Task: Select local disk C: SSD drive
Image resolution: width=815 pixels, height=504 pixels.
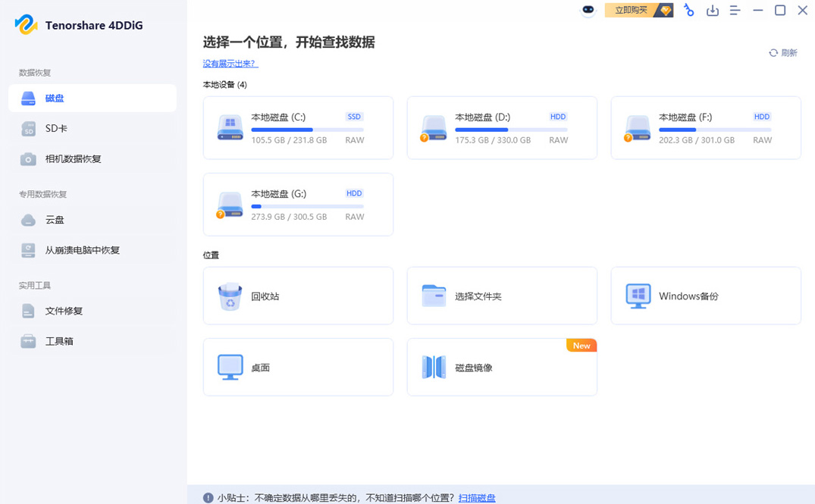Action: [298, 128]
